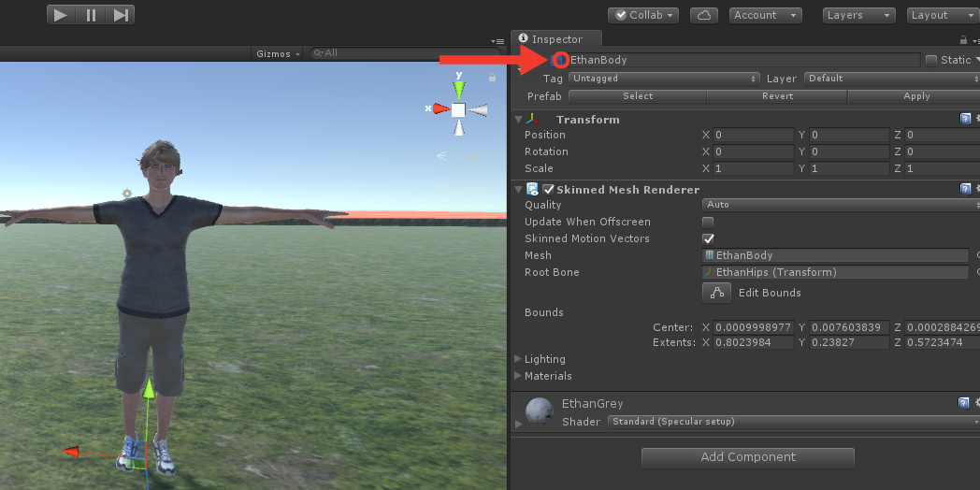
Task: Open the Tag dropdown showing Untagged
Action: point(664,79)
